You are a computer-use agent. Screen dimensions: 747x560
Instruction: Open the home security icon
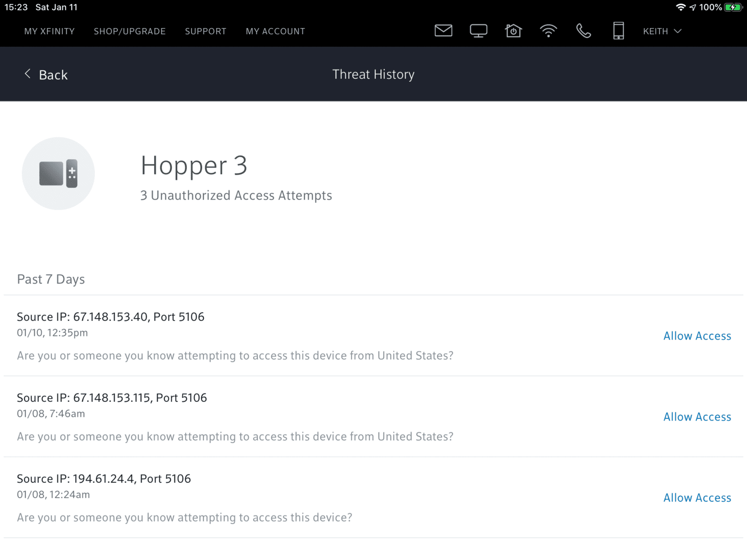pos(513,31)
